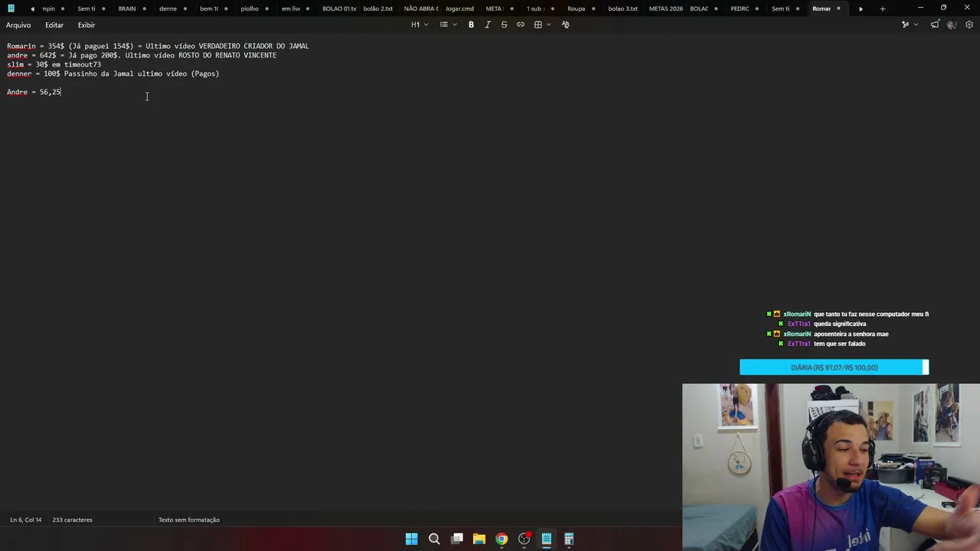The width and height of the screenshot is (980, 551).
Task: Open the Editar menu
Action: click(x=54, y=25)
